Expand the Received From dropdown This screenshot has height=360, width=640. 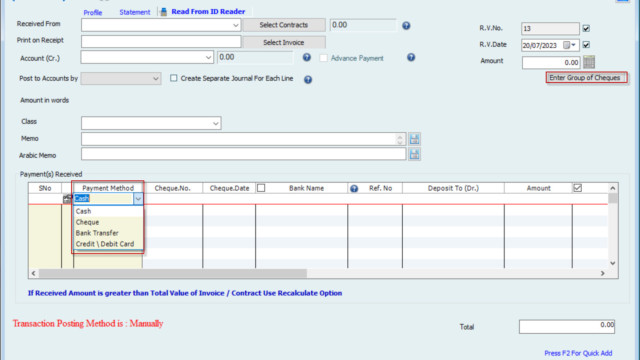(x=236, y=25)
